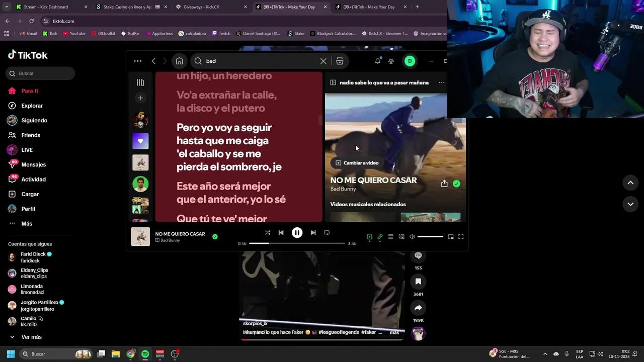Viewport: 644px width, 362px height.
Task: Click album cover thumbnail in player bar
Action: tap(140, 237)
